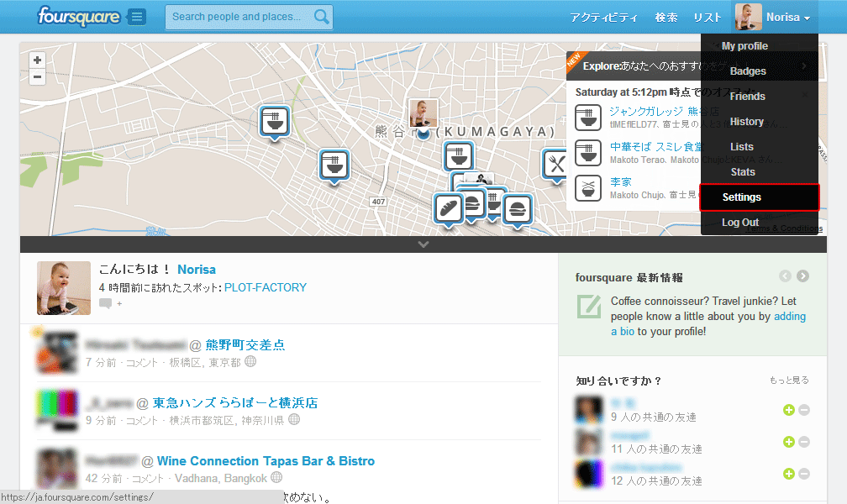The width and height of the screenshot is (847, 504).
Task: Open the PLOT-FACTORY venue link
Action: point(266,287)
